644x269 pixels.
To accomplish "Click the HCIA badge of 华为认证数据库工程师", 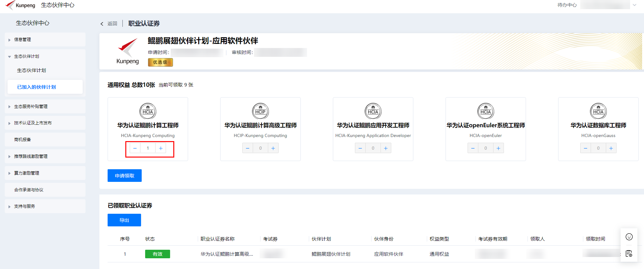I will 598,111.
